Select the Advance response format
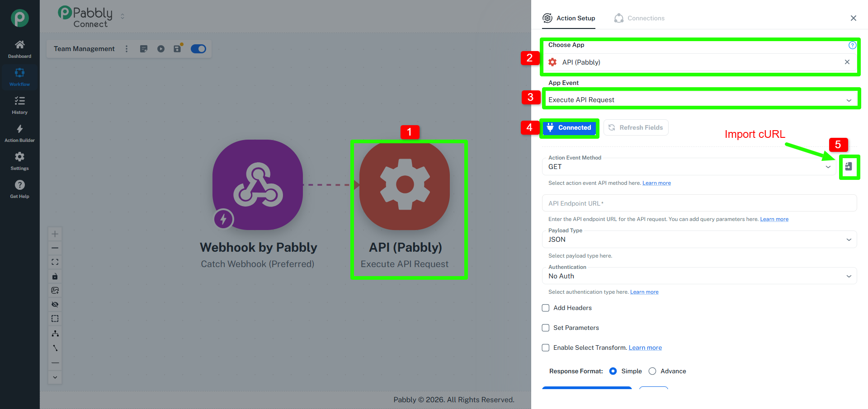The width and height of the screenshot is (868, 409). 652,371
